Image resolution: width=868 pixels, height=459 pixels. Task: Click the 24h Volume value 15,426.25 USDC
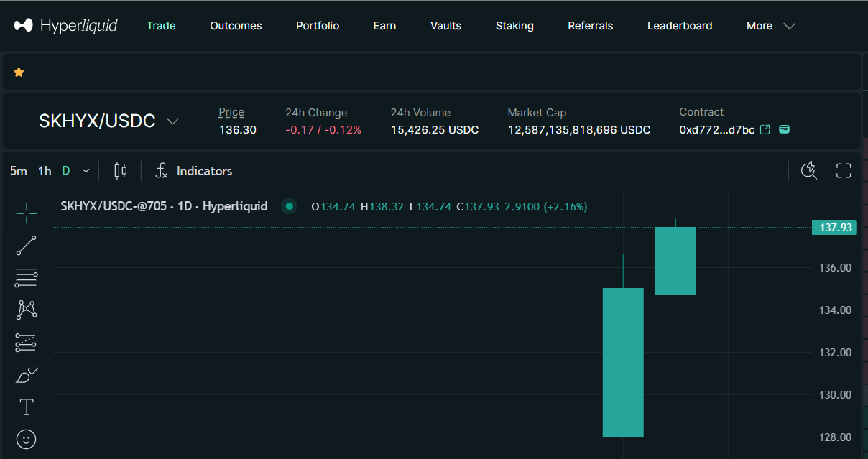(x=435, y=130)
